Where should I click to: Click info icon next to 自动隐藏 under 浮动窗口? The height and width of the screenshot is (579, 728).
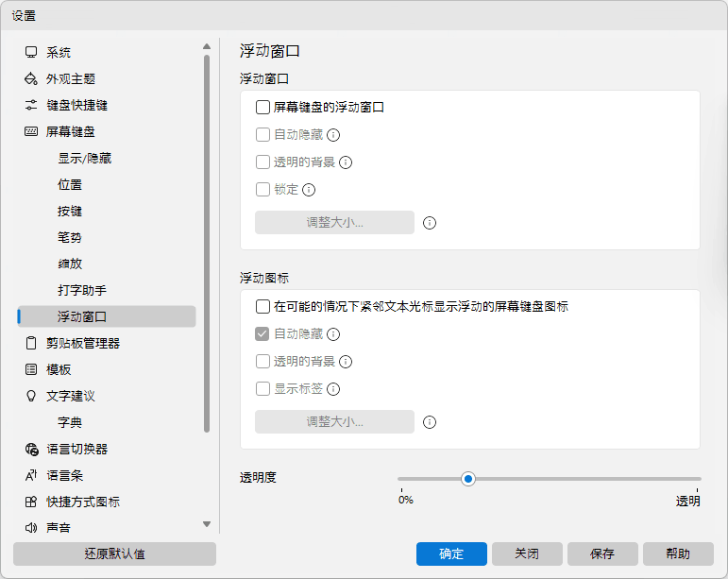pyautogui.click(x=333, y=135)
